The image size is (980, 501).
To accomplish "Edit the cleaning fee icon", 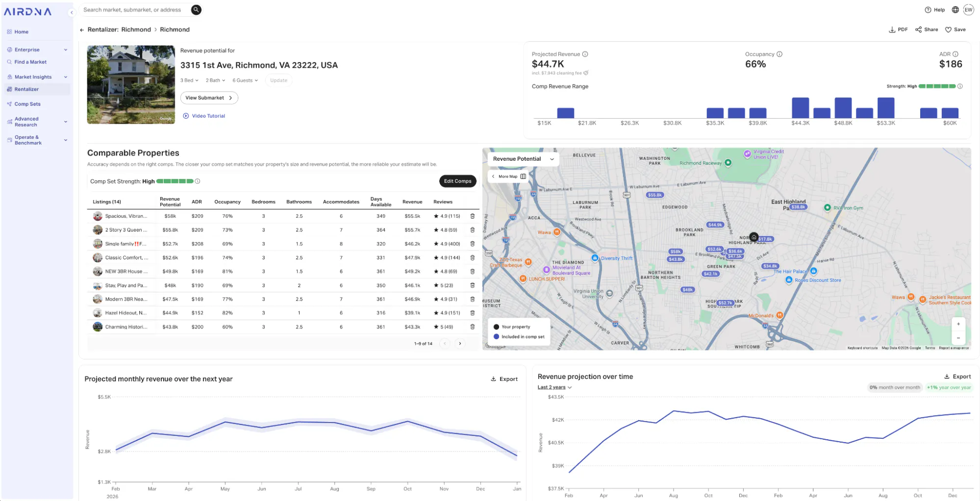I will tap(586, 73).
